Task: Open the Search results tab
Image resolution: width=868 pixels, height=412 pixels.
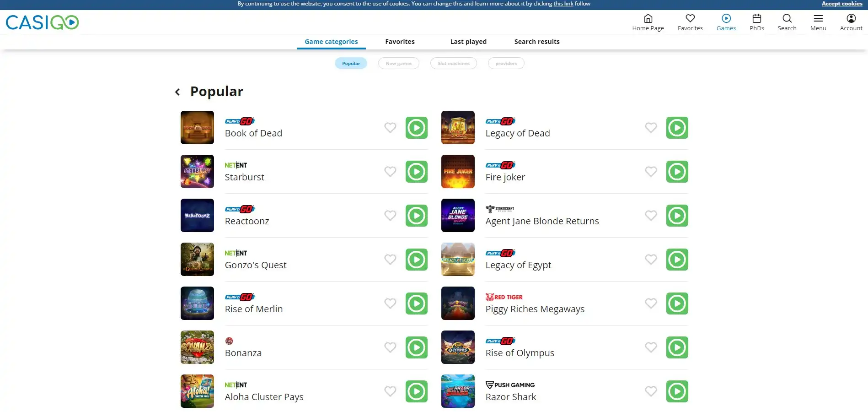Action: [x=536, y=42]
